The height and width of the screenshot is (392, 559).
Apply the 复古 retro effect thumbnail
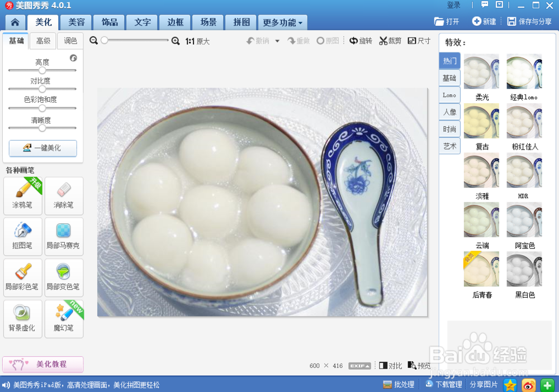[x=481, y=121]
